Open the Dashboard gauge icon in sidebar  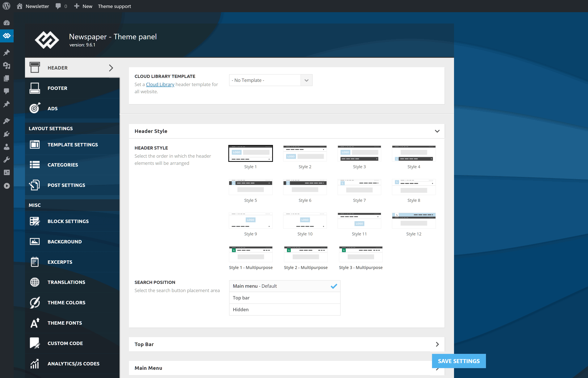click(7, 23)
